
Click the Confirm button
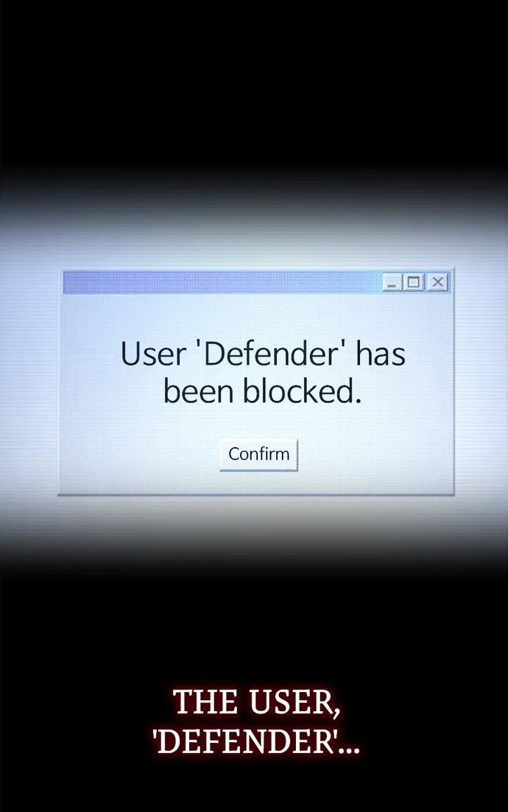tap(258, 455)
